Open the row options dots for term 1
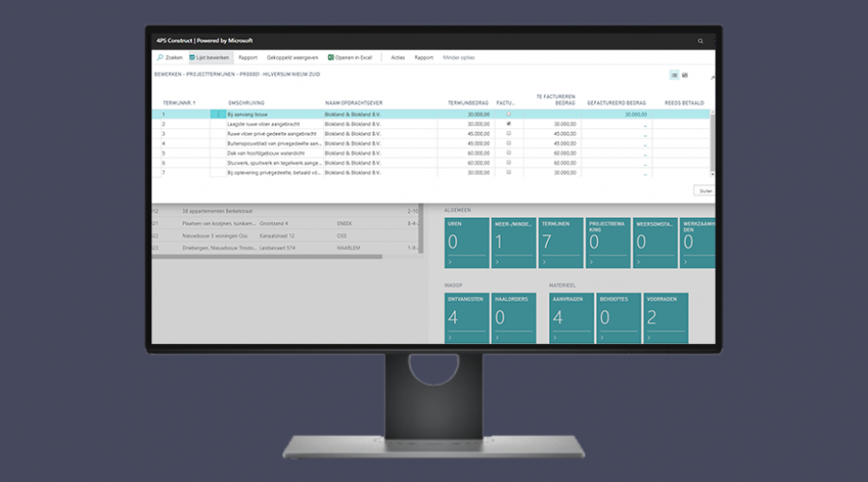Image resolution: width=868 pixels, height=482 pixels. click(x=218, y=114)
